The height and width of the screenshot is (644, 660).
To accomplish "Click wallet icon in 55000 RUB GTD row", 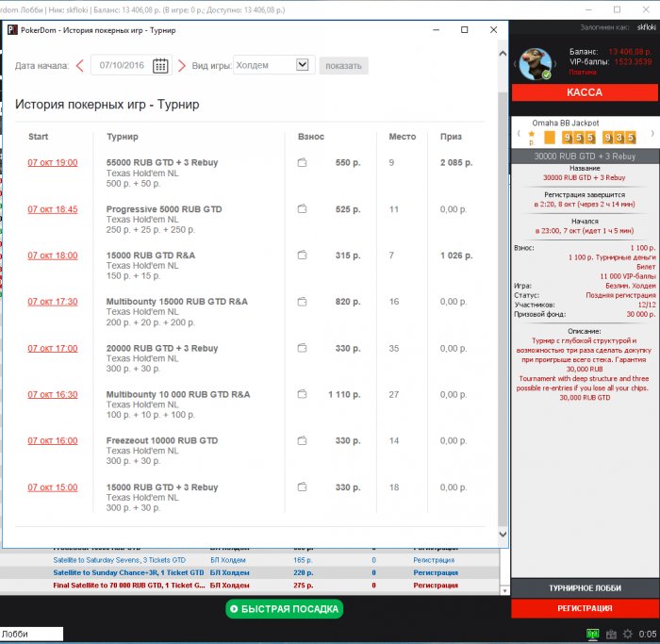I will [302, 162].
